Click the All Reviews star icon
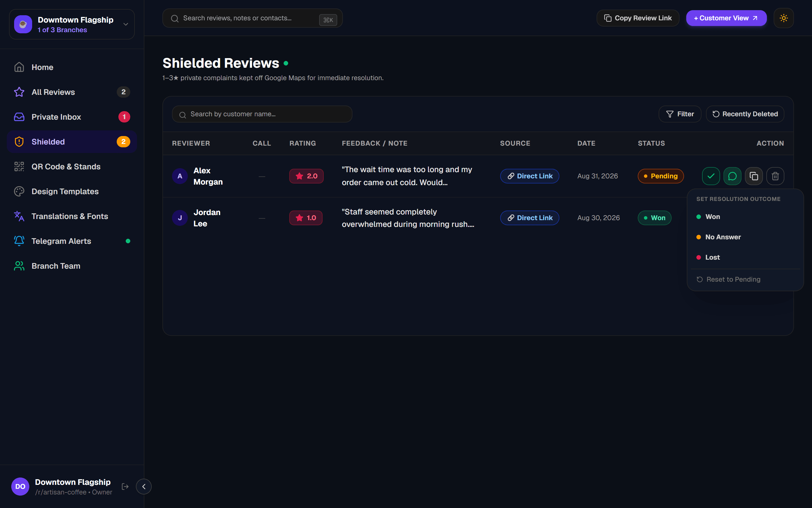Viewport: 812px width, 508px height. 19,92
